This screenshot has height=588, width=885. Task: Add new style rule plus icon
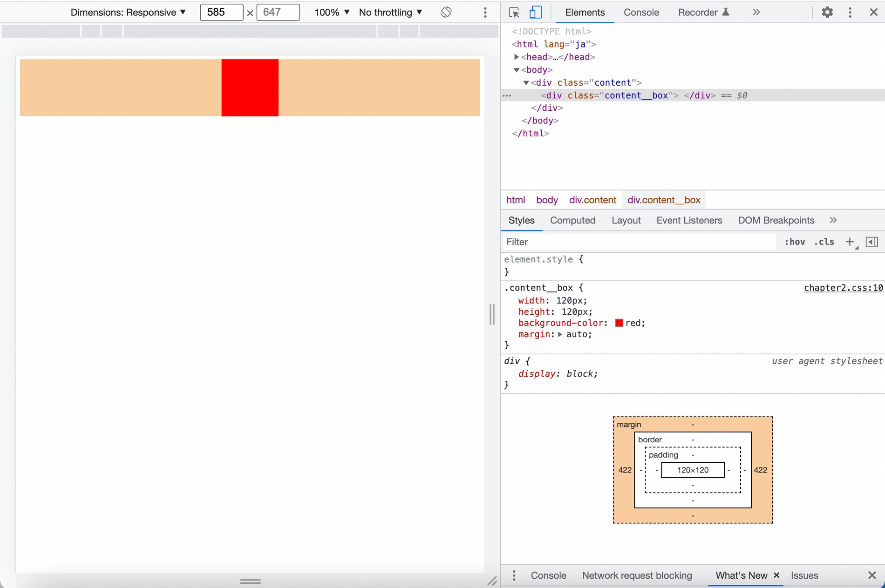[850, 242]
